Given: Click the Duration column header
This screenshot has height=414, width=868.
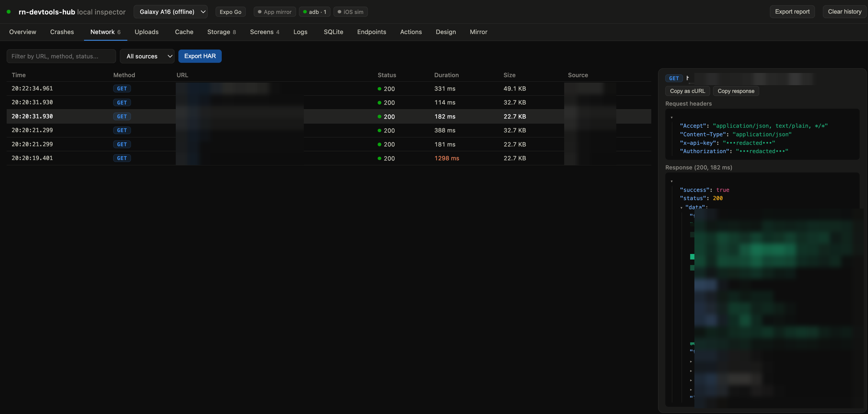Looking at the screenshot, I should click(x=446, y=75).
